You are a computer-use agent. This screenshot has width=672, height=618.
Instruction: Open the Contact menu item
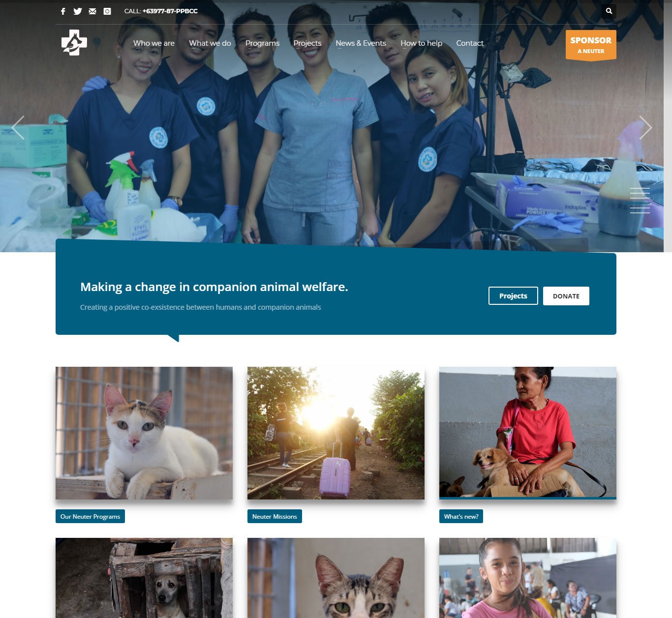[x=470, y=43]
